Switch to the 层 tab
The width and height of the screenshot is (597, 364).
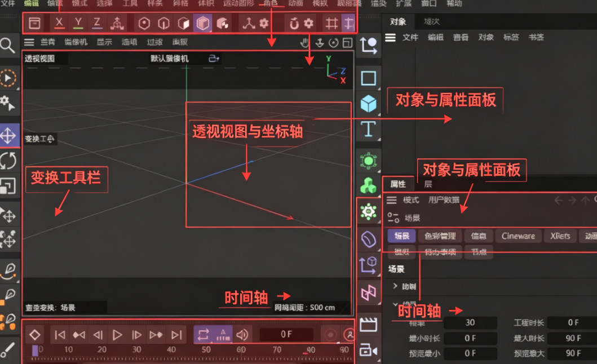click(428, 184)
